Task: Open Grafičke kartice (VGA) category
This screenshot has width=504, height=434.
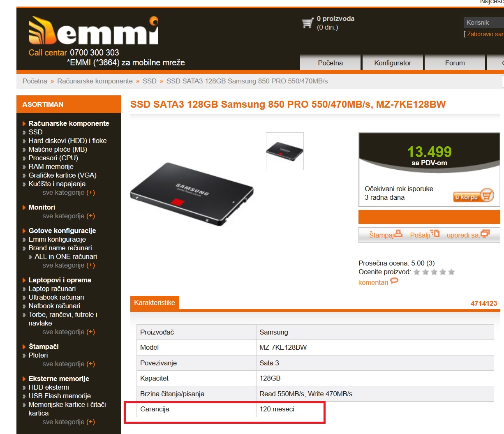Action: pos(62,175)
